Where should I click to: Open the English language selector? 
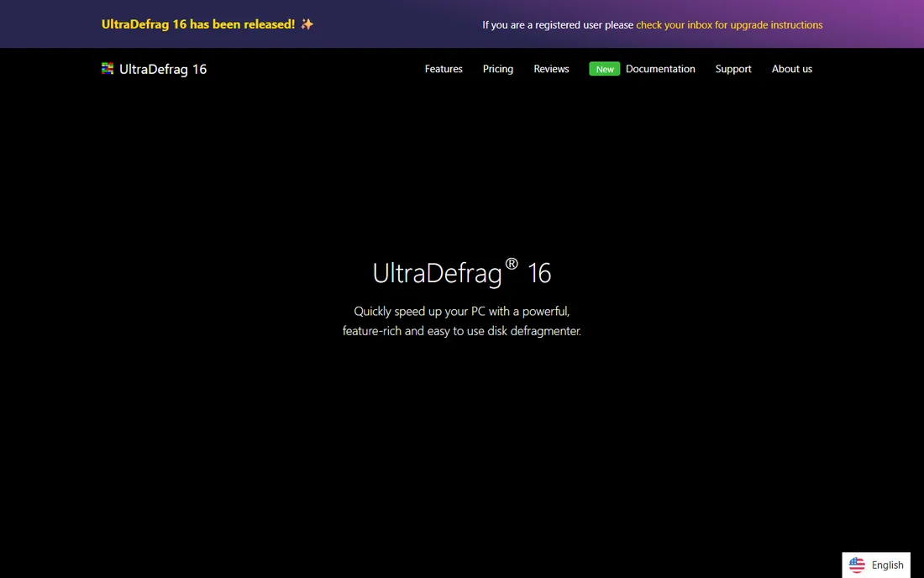pos(876,565)
